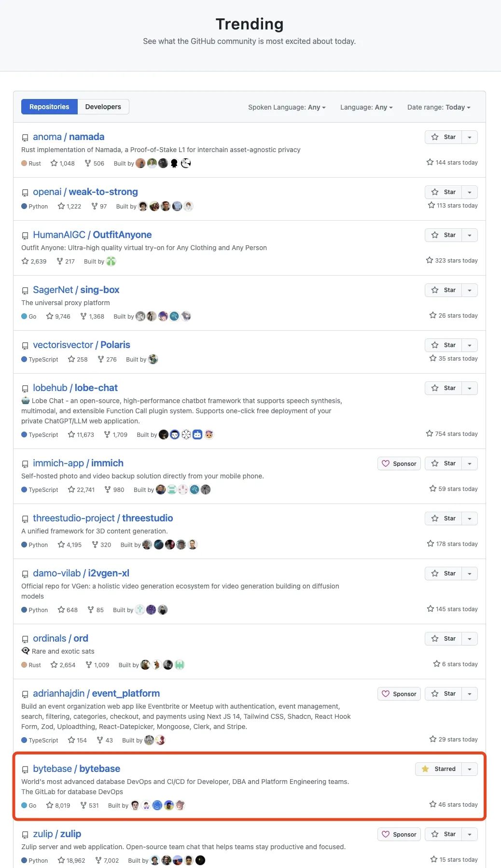Open the Spoken Language filter dropdown

pos(287,107)
